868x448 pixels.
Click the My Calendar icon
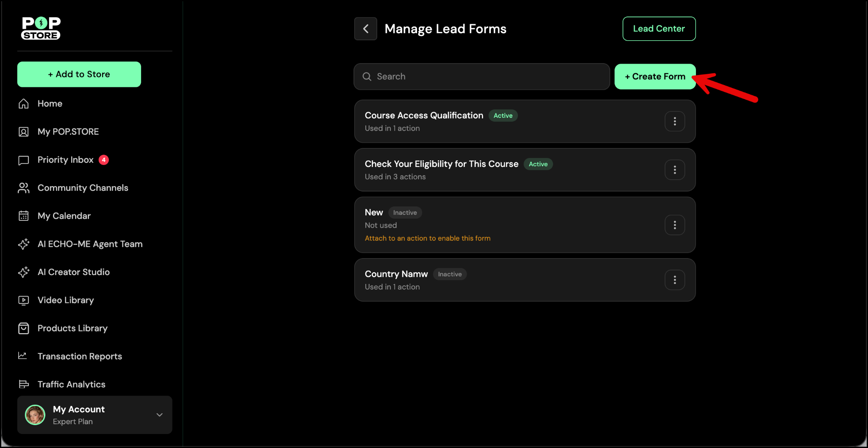tap(24, 216)
